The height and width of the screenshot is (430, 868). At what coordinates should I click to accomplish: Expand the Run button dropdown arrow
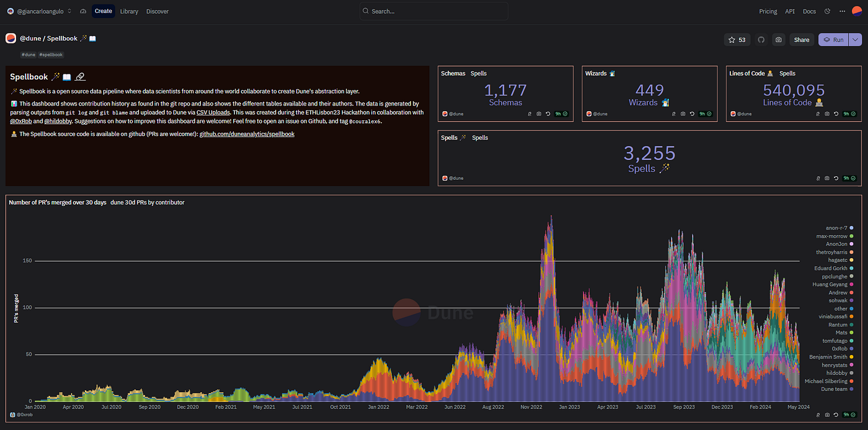point(855,40)
